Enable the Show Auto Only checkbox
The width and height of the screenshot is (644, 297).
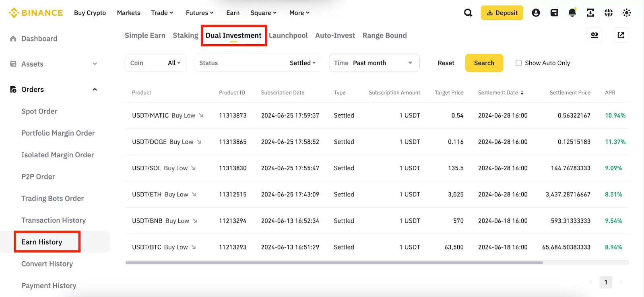pos(519,63)
